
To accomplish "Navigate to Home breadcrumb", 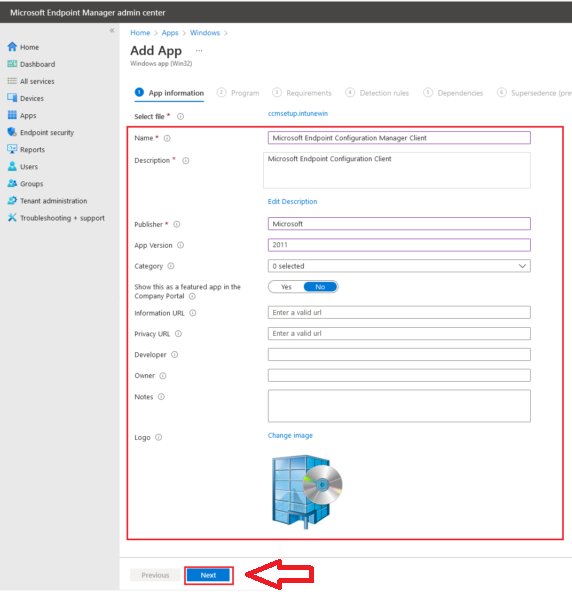I will 140,33.
